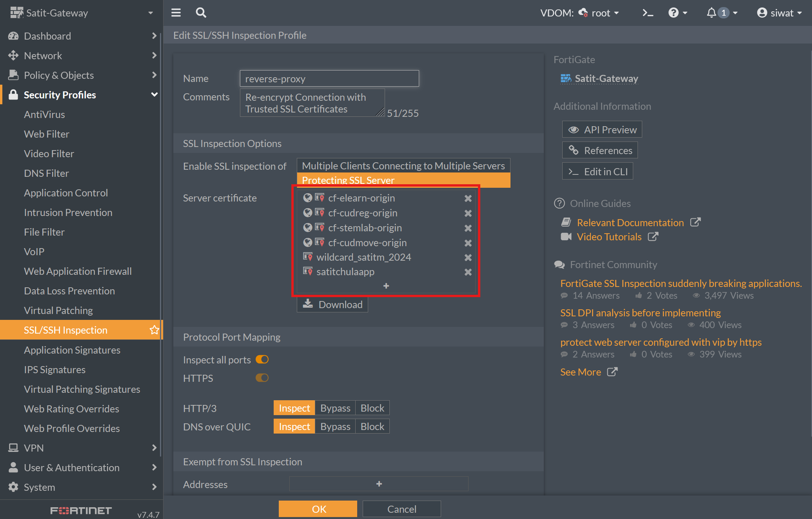
Task: Remove cf-elearn-origin certificate with X
Action: click(x=468, y=198)
